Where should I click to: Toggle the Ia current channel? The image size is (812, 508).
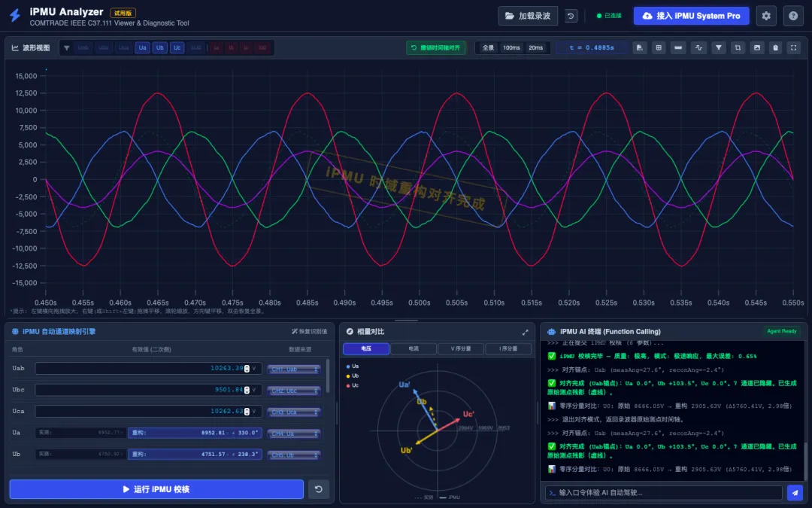[217, 47]
